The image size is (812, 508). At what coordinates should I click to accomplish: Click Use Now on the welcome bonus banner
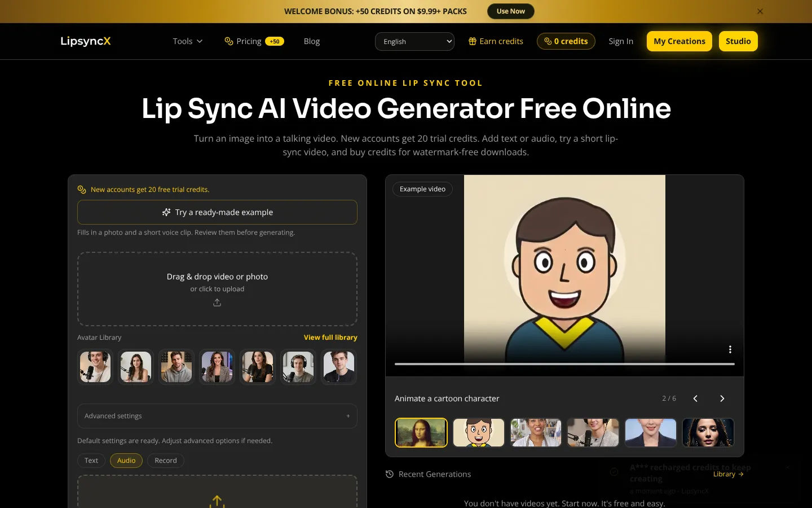511,11
